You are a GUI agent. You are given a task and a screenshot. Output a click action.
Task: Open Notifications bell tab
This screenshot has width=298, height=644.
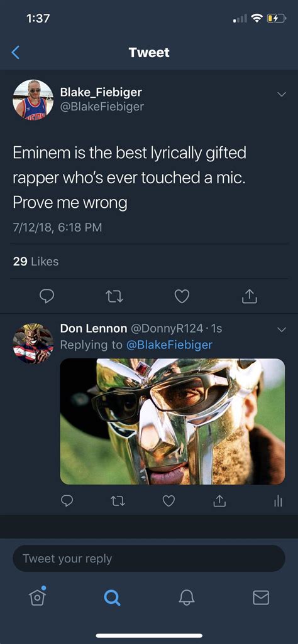click(x=187, y=598)
